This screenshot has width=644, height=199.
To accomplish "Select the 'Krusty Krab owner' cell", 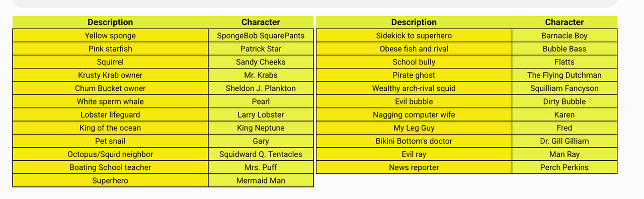I will click(x=110, y=75).
